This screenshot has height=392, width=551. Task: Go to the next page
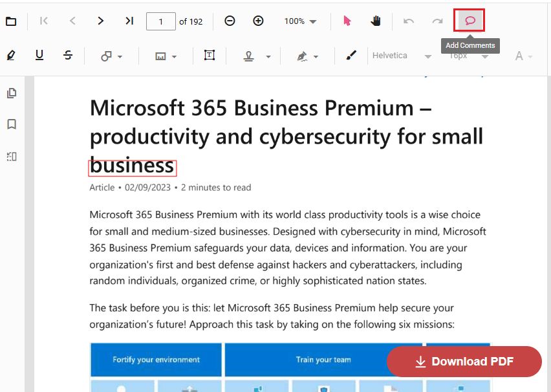point(101,21)
